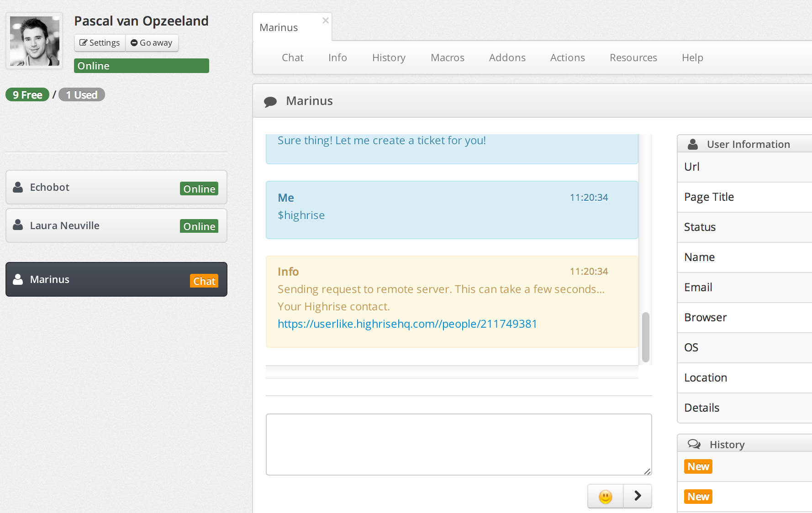This screenshot has width=812, height=513.
Task: Select operator Echobot in the list
Action: pos(116,187)
